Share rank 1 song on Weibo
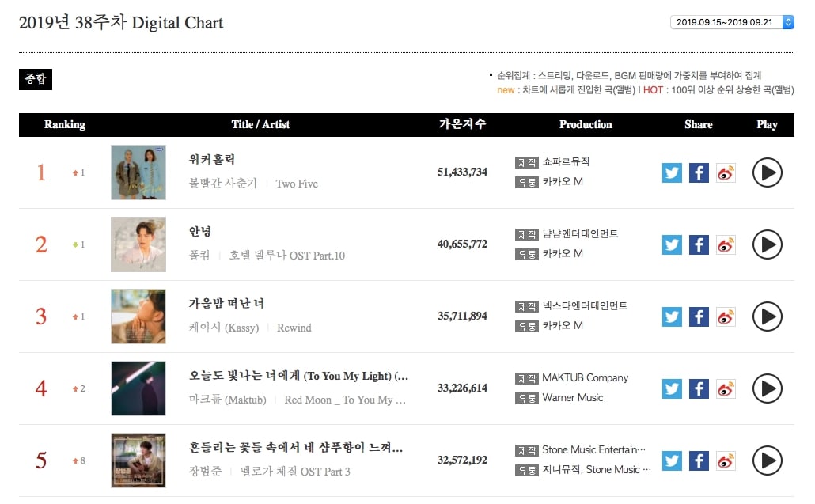 [x=726, y=172]
